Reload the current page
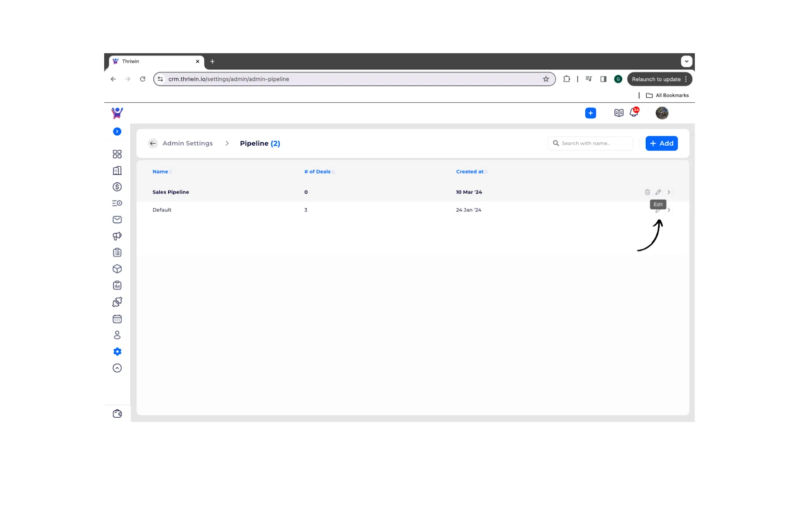This screenshot has width=799, height=532. (143, 79)
